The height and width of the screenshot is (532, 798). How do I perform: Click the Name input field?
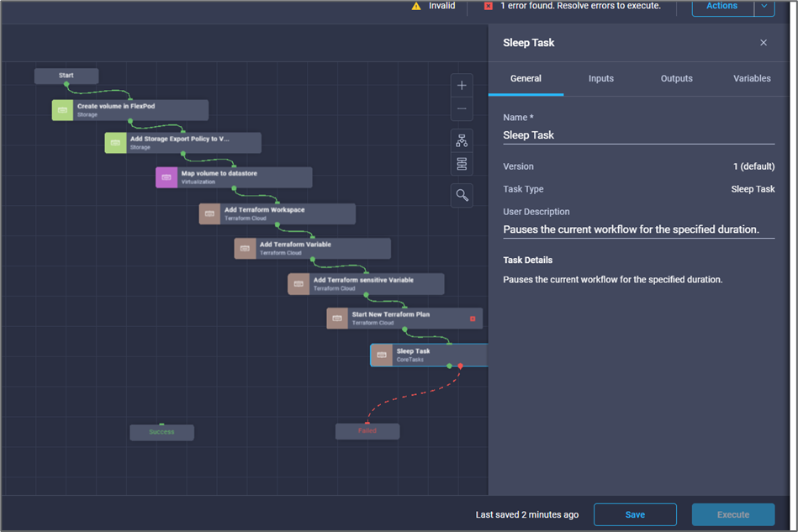coord(639,135)
